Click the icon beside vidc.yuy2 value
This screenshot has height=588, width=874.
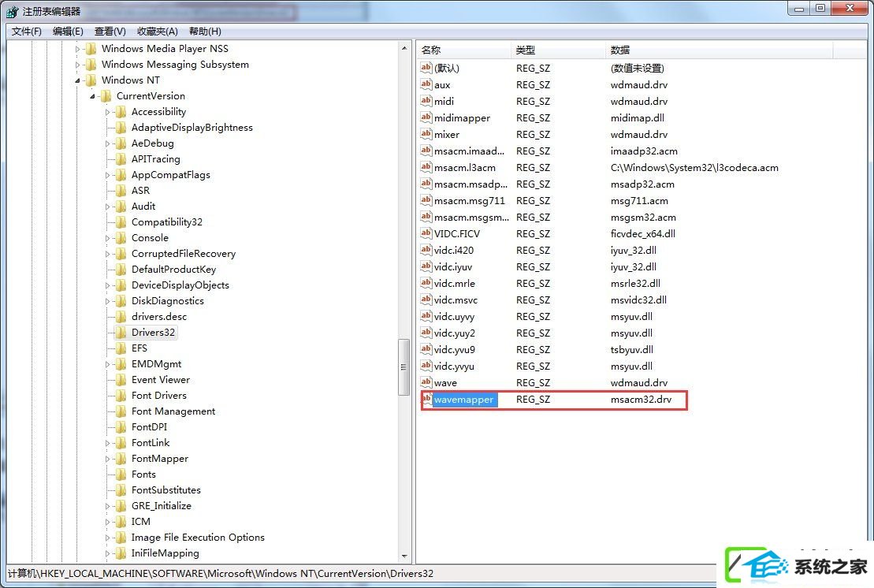pyautogui.click(x=426, y=333)
